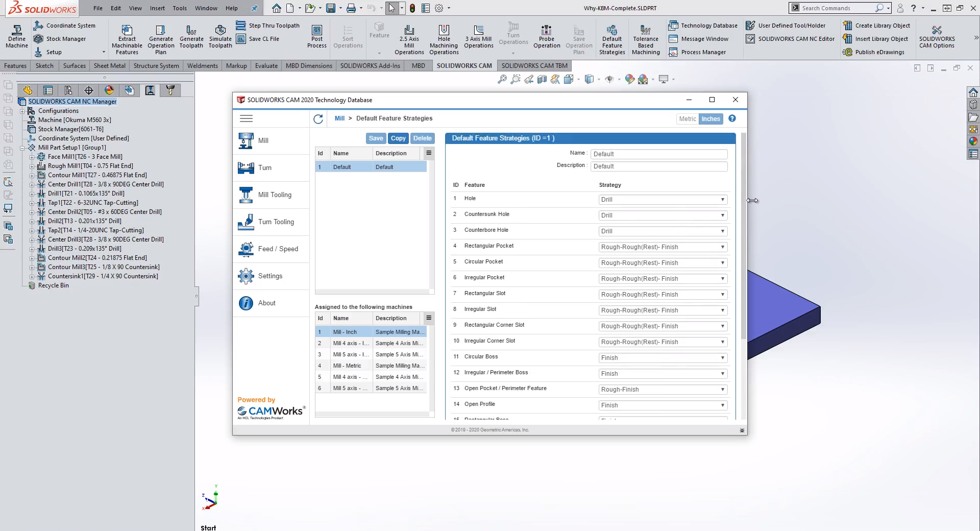
Task: Open the Technology Database ribbon command
Action: click(x=703, y=26)
